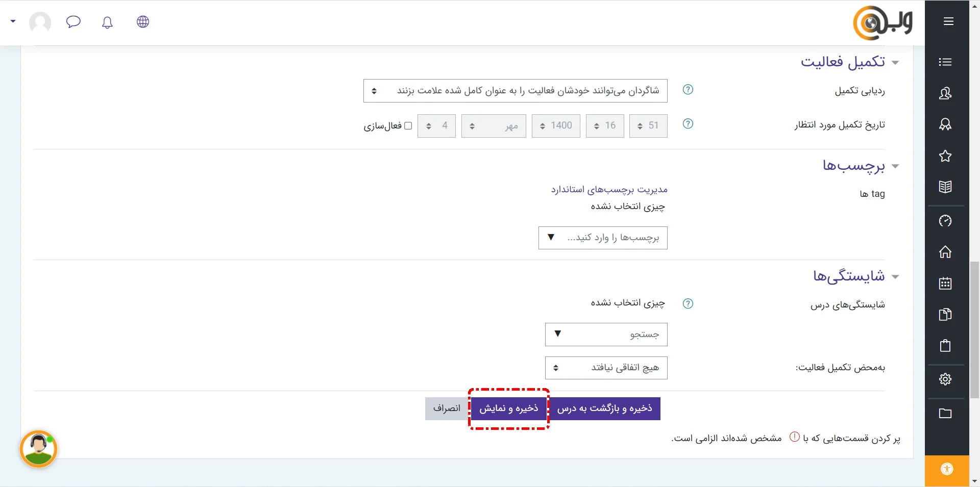Open the calendar icon in sidebar

tap(945, 284)
